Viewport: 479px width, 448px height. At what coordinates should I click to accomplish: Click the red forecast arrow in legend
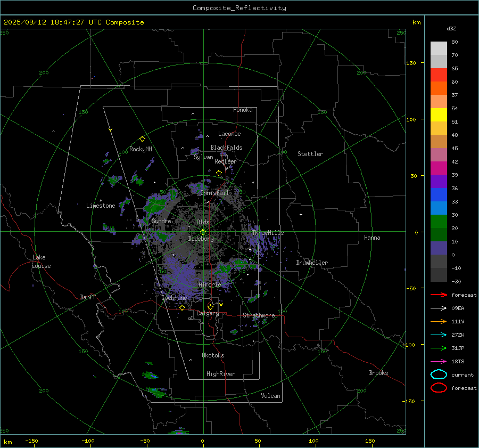coord(439,295)
